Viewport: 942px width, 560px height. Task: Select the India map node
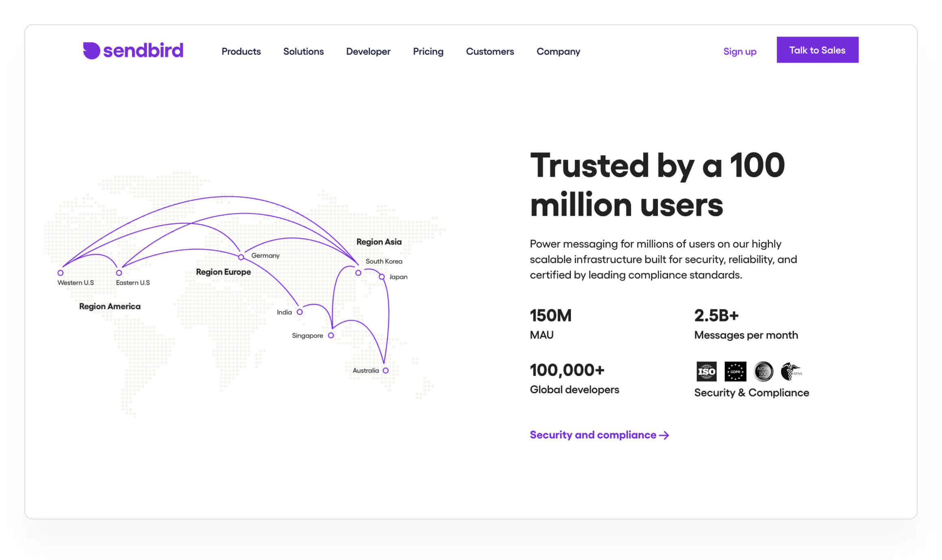(x=300, y=312)
